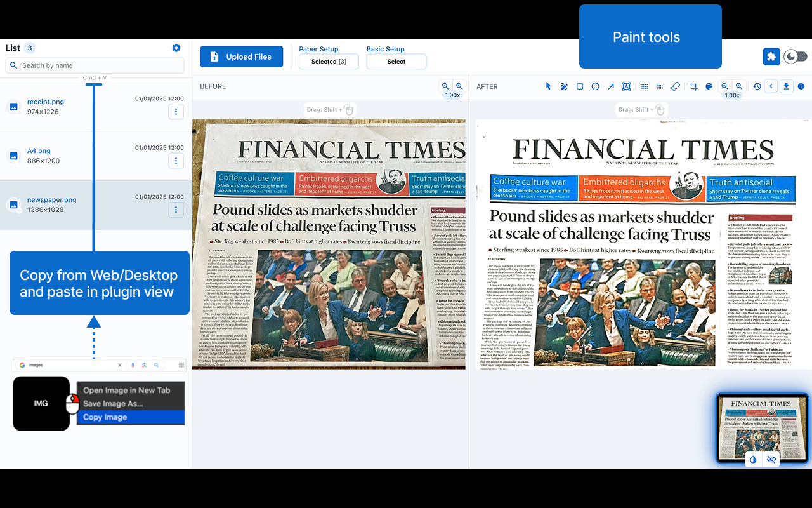Click the 974×1226 dimensions text

pyautogui.click(x=43, y=112)
